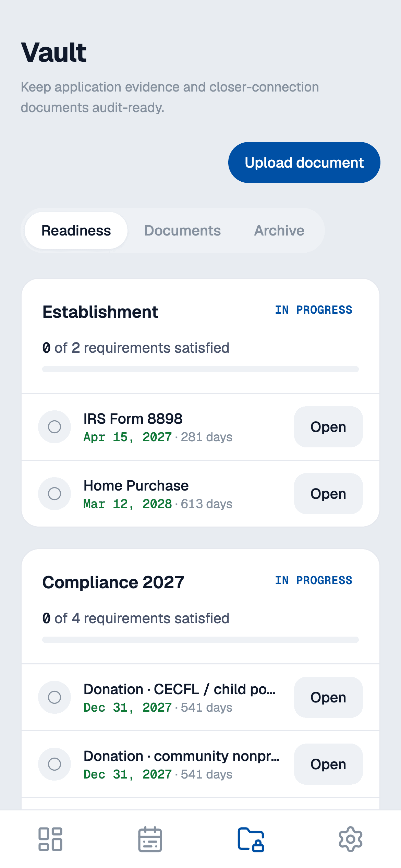
Task: Open the Donation community nonprofit requirement
Action: tap(328, 764)
